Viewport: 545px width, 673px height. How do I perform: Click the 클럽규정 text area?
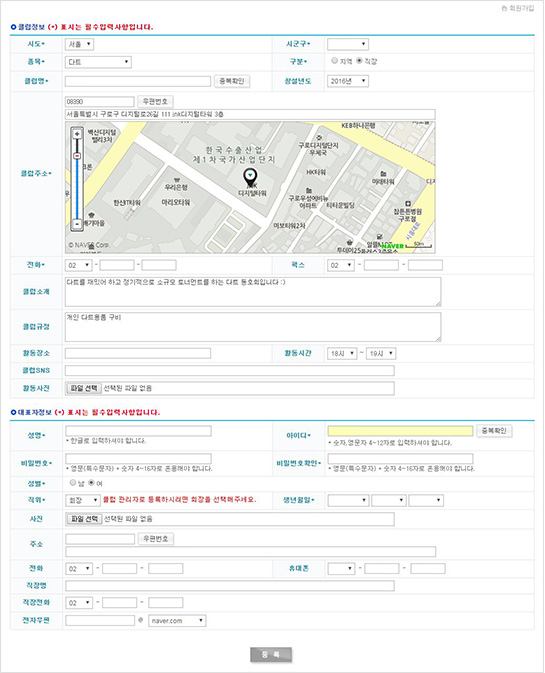(253, 327)
